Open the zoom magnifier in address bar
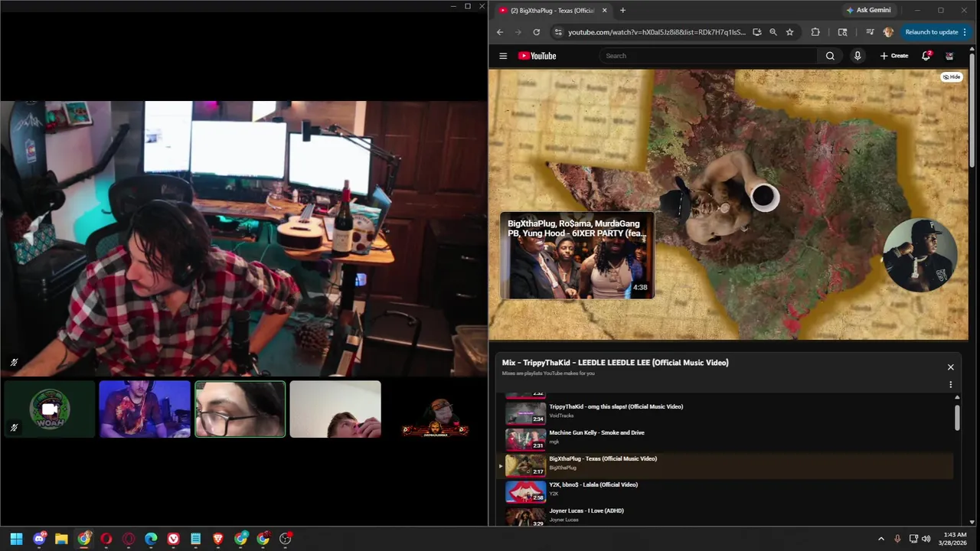The image size is (980, 551). pos(773,32)
